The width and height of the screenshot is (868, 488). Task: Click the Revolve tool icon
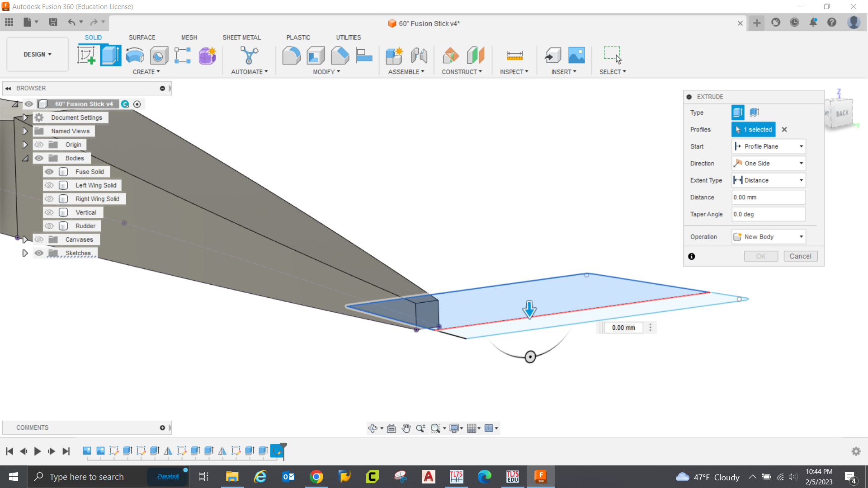(x=135, y=56)
